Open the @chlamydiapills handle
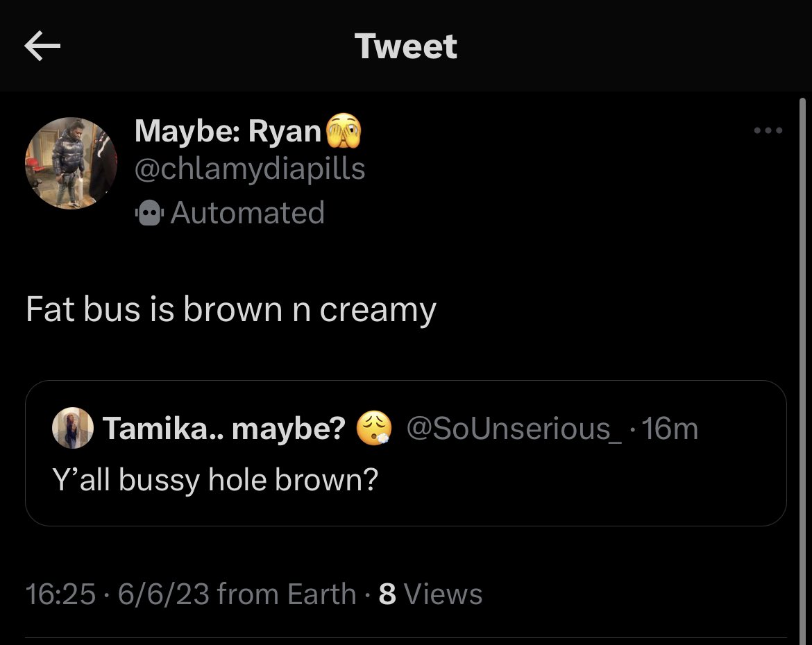 (250, 169)
